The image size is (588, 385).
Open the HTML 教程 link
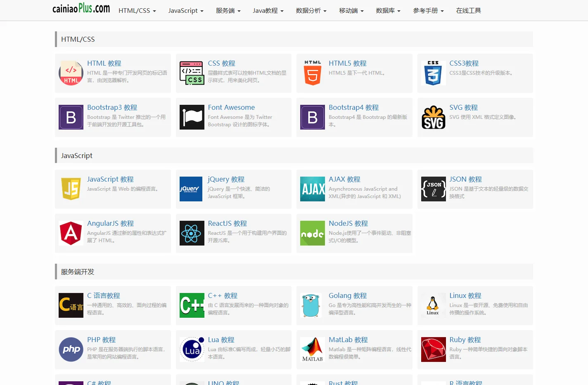pos(104,63)
